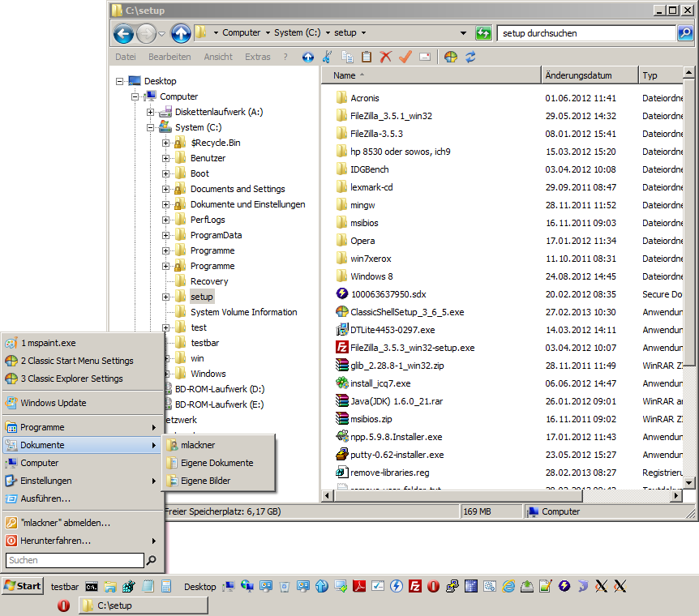Screen dimensions: 699x616
Task: Click the Paste clipboard icon
Action: tap(367, 57)
